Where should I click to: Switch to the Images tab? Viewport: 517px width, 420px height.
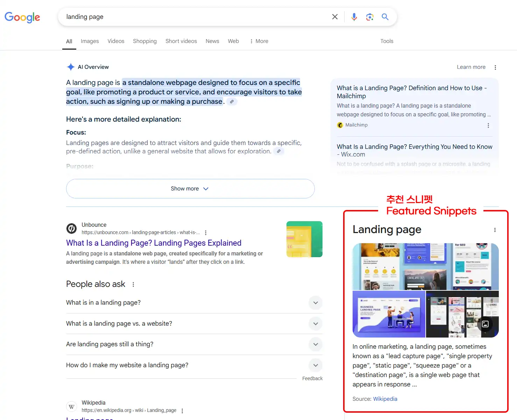90,41
